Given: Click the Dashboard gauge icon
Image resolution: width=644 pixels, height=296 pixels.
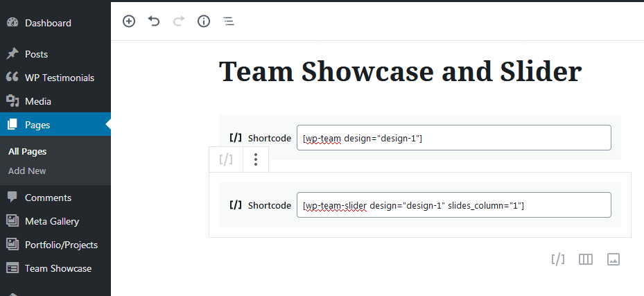Looking at the screenshot, I should 12,23.
